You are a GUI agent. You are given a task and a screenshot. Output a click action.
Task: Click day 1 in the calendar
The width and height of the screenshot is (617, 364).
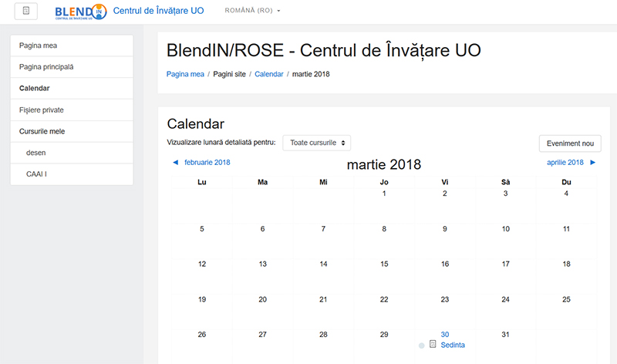click(384, 194)
